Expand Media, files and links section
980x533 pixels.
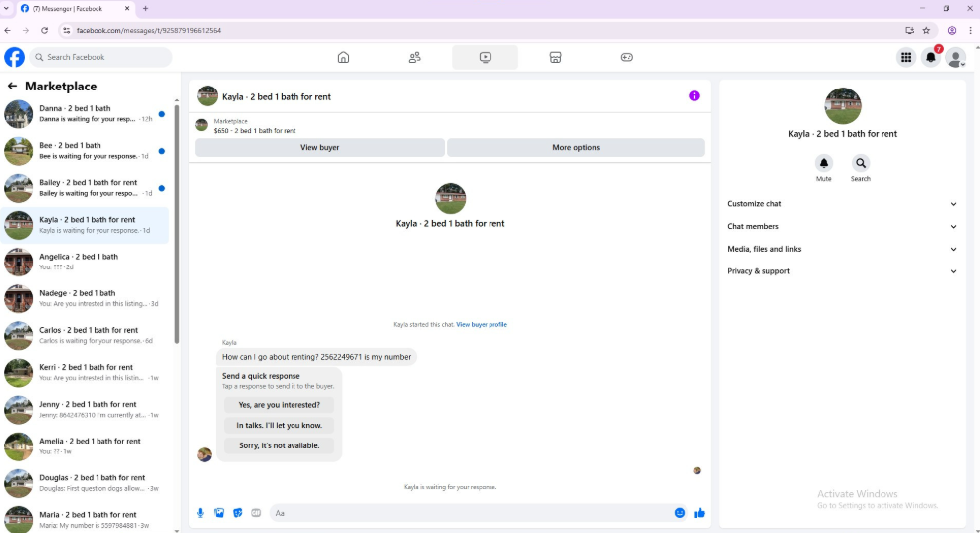[842, 249]
